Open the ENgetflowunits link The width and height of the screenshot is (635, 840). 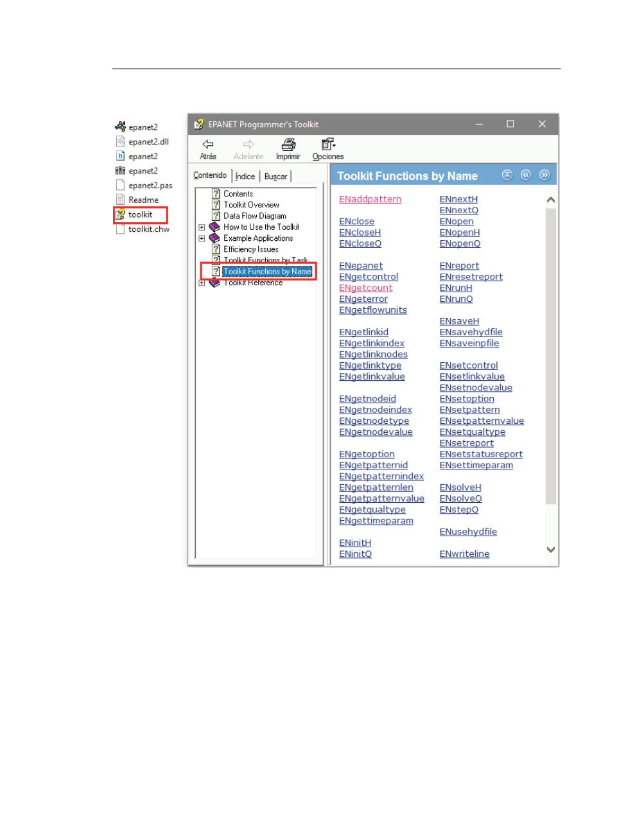pos(373,310)
